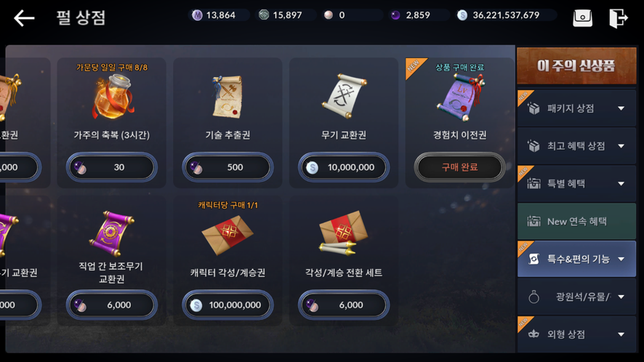Select the 기술 추출권 scroll icon

pyautogui.click(x=227, y=97)
